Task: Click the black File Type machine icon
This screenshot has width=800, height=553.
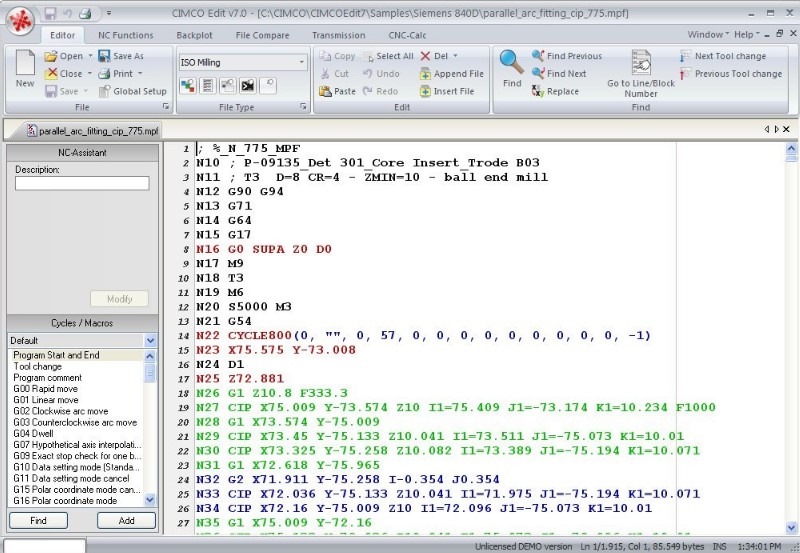Action: [x=247, y=86]
